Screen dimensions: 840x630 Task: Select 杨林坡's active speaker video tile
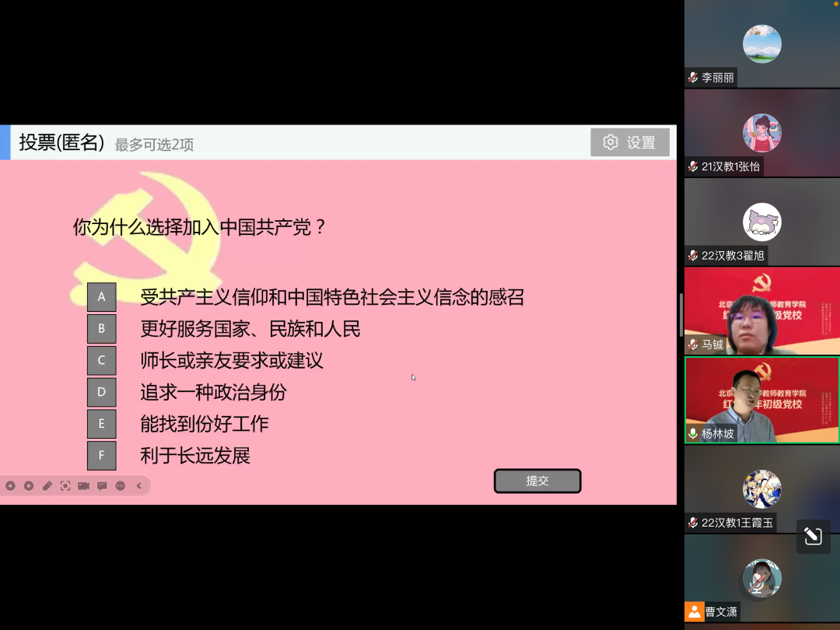point(761,400)
